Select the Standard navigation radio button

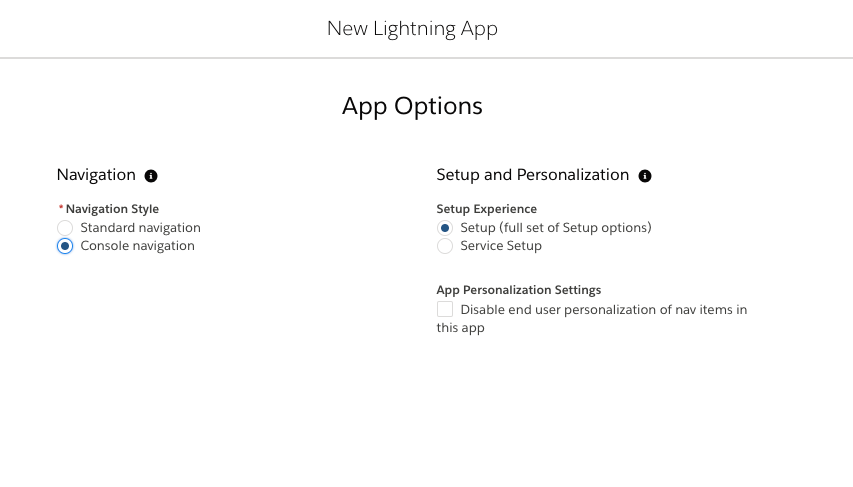(65, 227)
